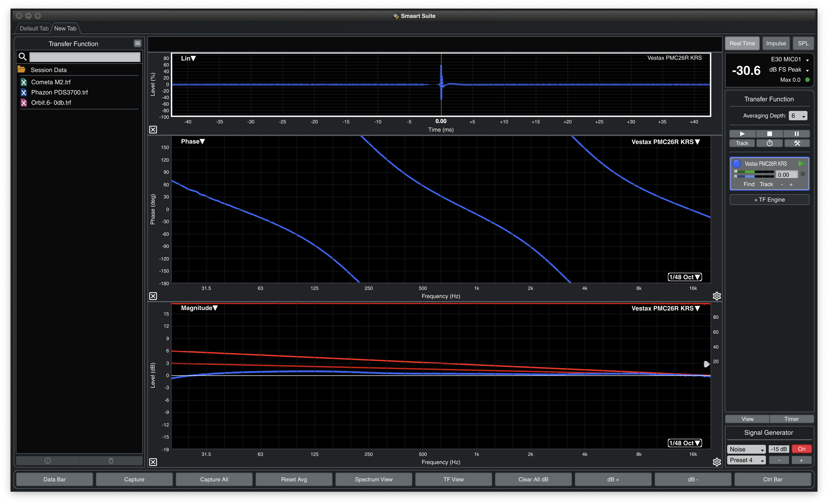Switch to Default Tab
The height and width of the screenshot is (504, 828).
34,28
